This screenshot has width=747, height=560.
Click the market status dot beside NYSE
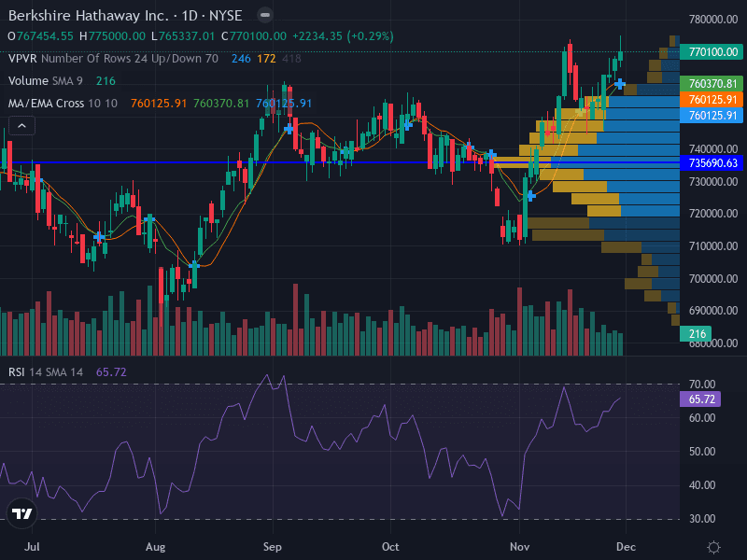coord(265,15)
